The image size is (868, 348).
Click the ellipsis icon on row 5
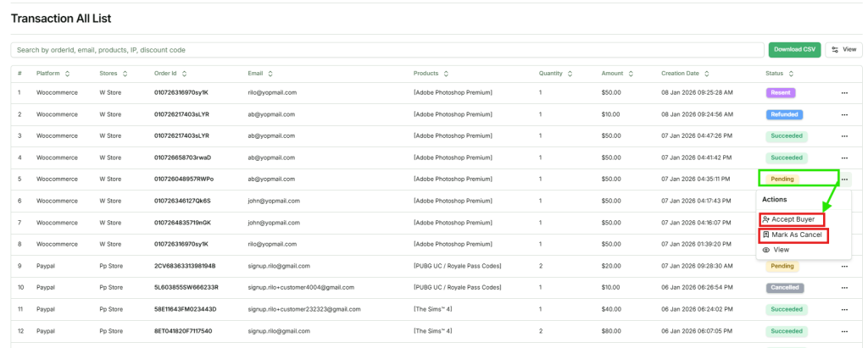click(x=845, y=179)
